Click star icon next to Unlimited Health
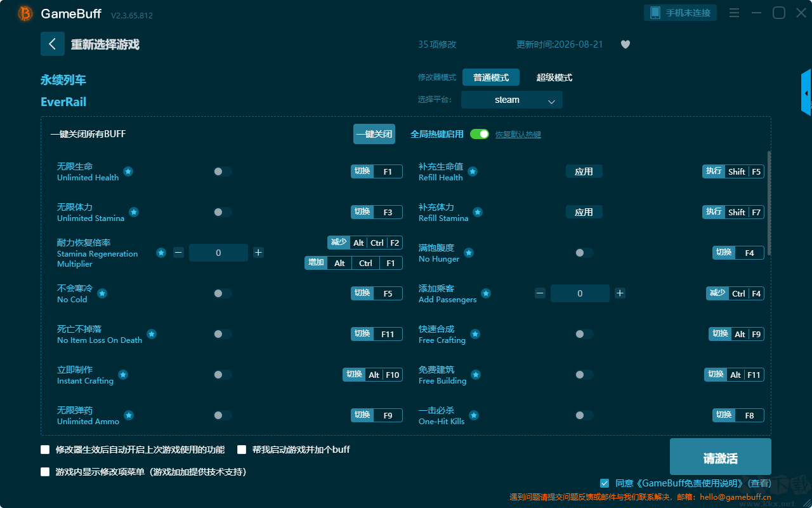Screen dimensions: 812x508 [x=128, y=171]
